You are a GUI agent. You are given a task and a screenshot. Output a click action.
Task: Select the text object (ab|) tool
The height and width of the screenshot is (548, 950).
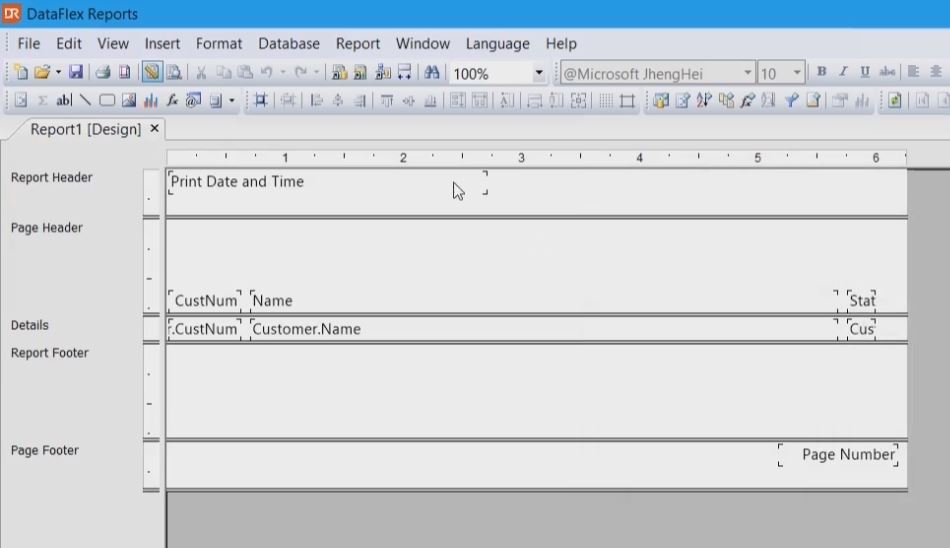64,101
